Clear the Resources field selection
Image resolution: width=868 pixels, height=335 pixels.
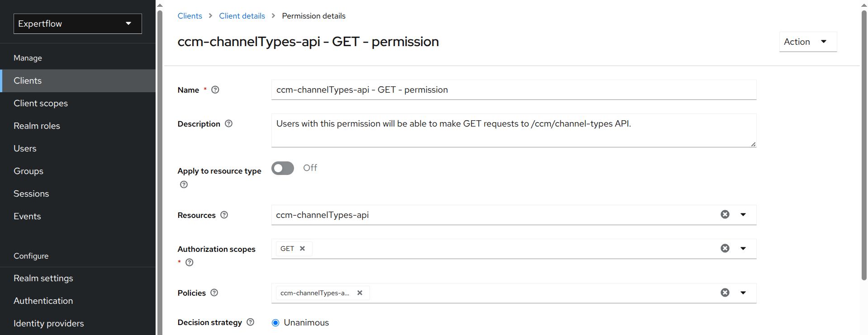pyautogui.click(x=725, y=214)
